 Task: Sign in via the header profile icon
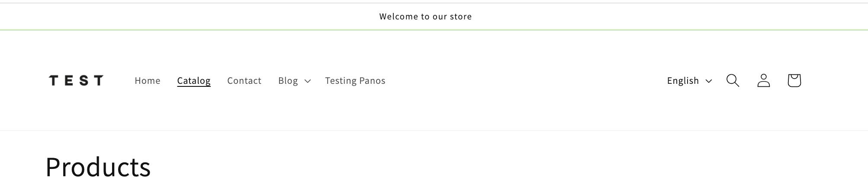[x=763, y=80]
